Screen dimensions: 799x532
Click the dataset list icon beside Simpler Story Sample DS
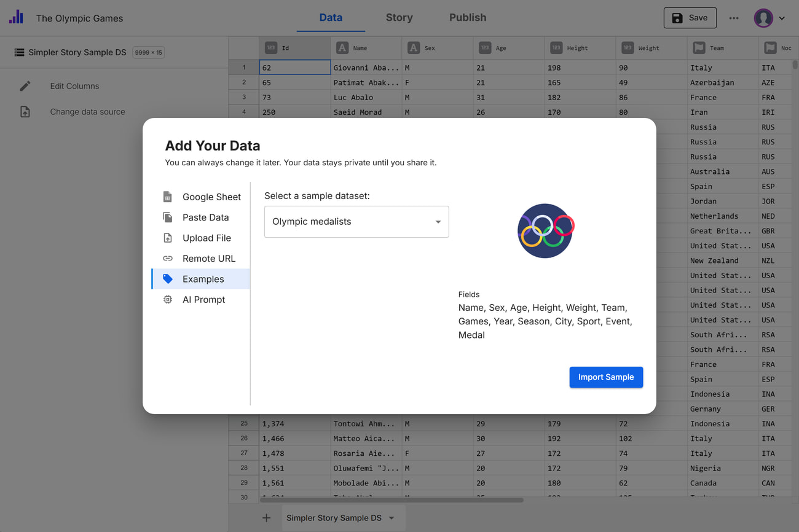click(20, 52)
